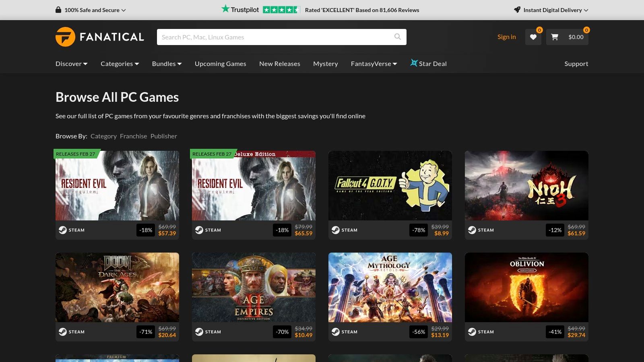Expand the FantasyVerse dropdown
Viewport: 644px width, 362px height.
(x=373, y=64)
